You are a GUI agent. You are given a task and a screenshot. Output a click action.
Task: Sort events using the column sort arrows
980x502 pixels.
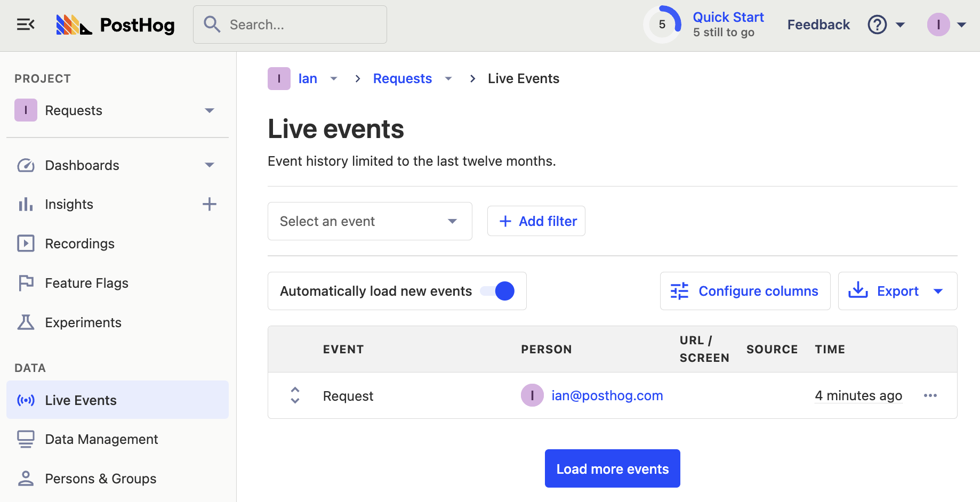pos(294,395)
